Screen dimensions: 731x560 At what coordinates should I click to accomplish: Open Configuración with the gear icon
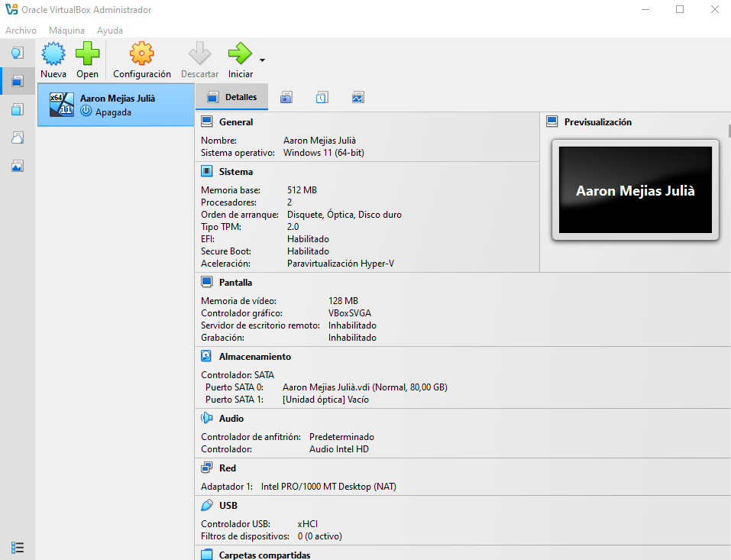coord(142,55)
